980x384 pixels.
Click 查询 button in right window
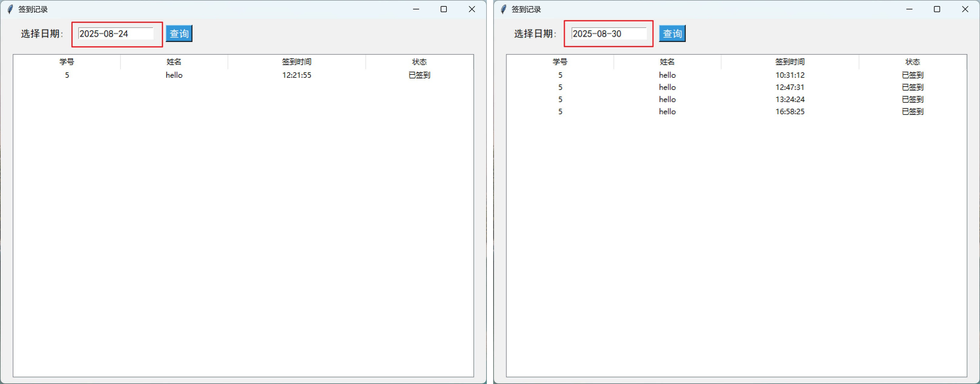point(672,33)
